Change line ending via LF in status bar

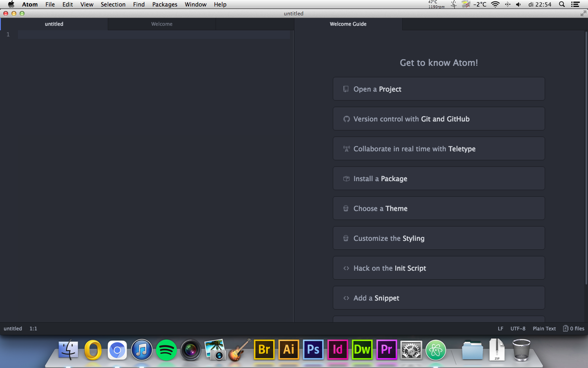(501, 329)
